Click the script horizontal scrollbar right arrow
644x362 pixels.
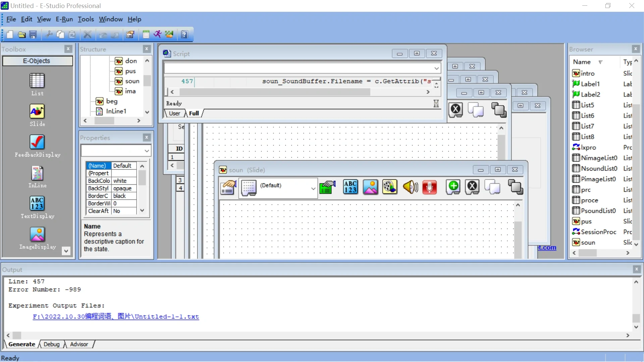pos(428,92)
